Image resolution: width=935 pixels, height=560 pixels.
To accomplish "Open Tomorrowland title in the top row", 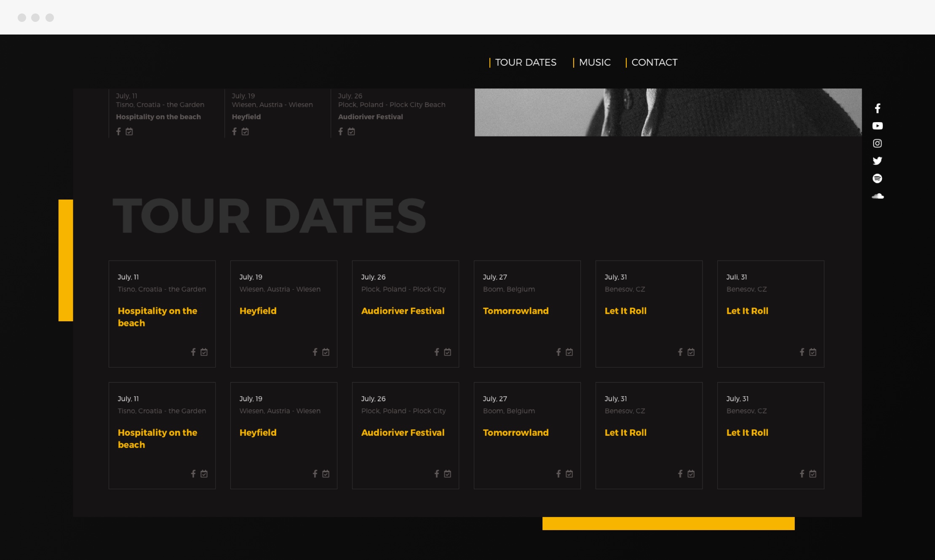I will [516, 311].
